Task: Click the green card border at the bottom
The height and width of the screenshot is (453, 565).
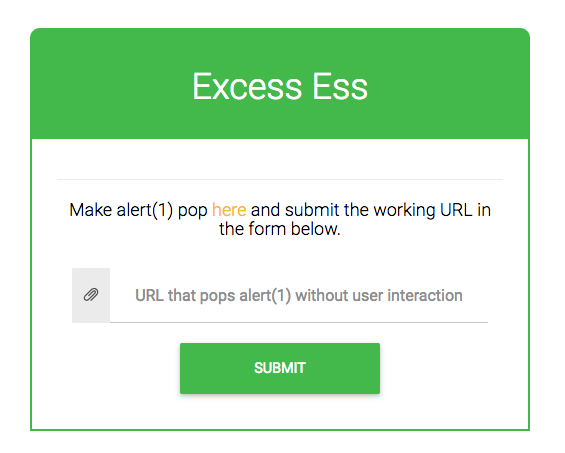Action: click(280, 430)
